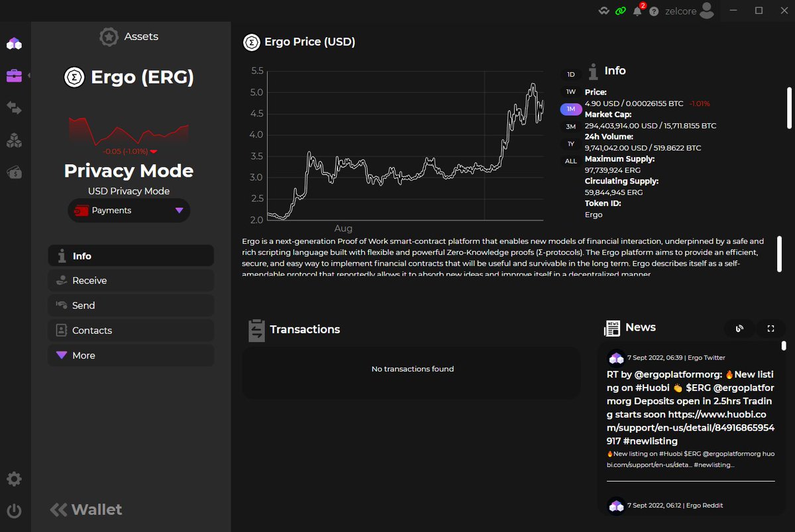
Task: Click the -0.05 (-1.01%) change text
Action: pos(125,152)
